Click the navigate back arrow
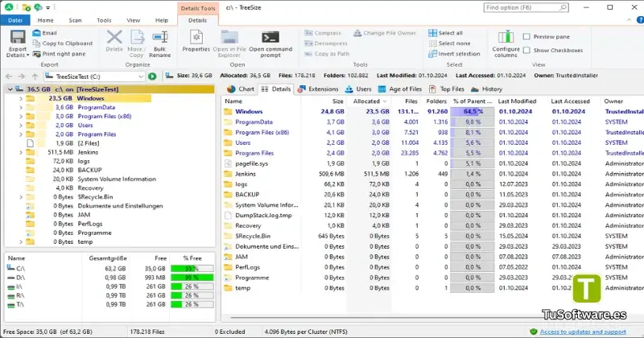644x338 pixels. point(9,76)
